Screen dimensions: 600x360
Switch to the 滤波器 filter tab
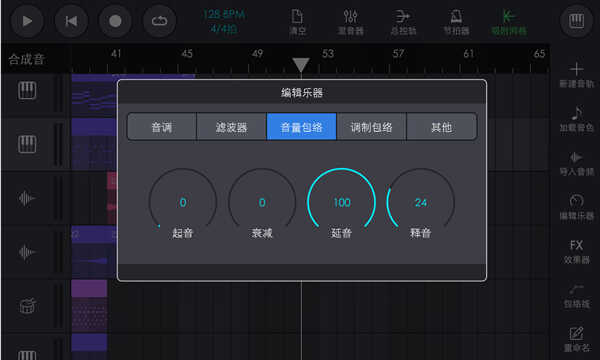(x=232, y=127)
